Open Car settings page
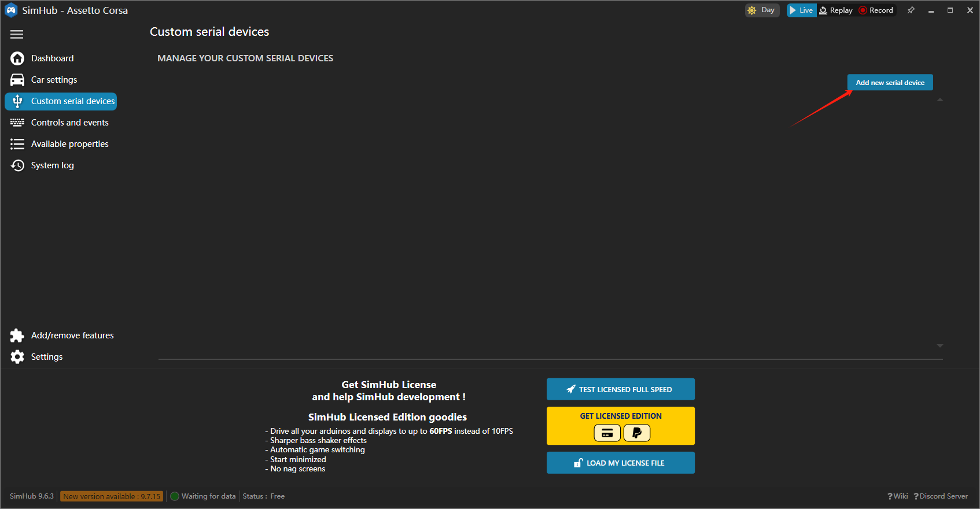 pyautogui.click(x=60, y=80)
